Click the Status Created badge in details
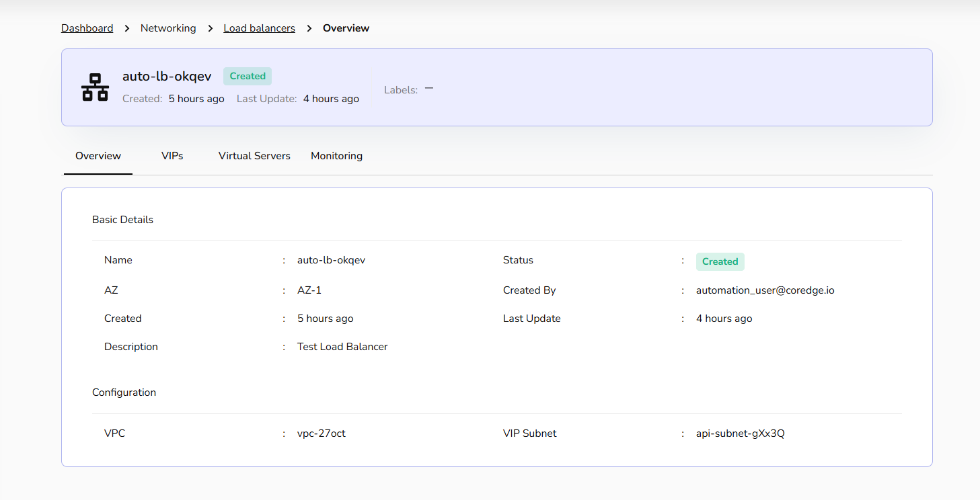The height and width of the screenshot is (500, 980). [x=720, y=261]
